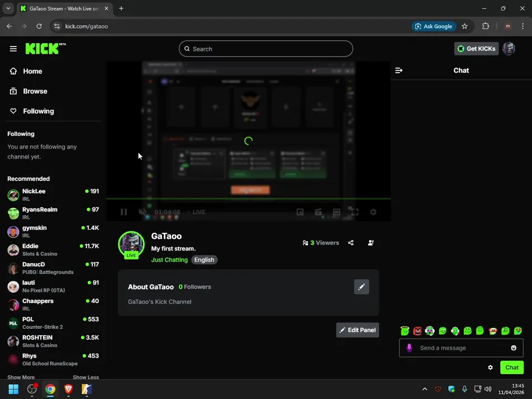Open Just Chatting category link
The width and height of the screenshot is (532, 399).
[x=170, y=260]
